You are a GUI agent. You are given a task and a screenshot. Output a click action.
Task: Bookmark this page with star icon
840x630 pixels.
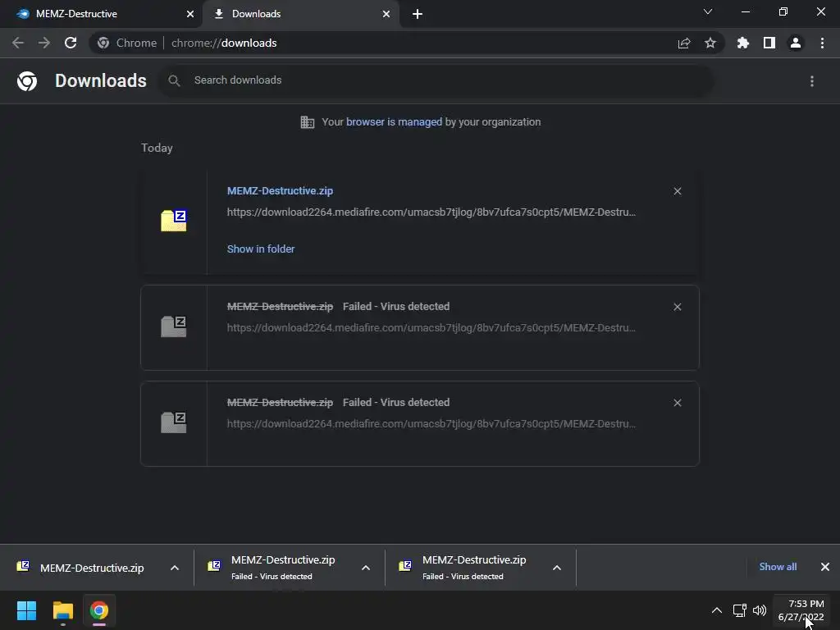point(710,43)
